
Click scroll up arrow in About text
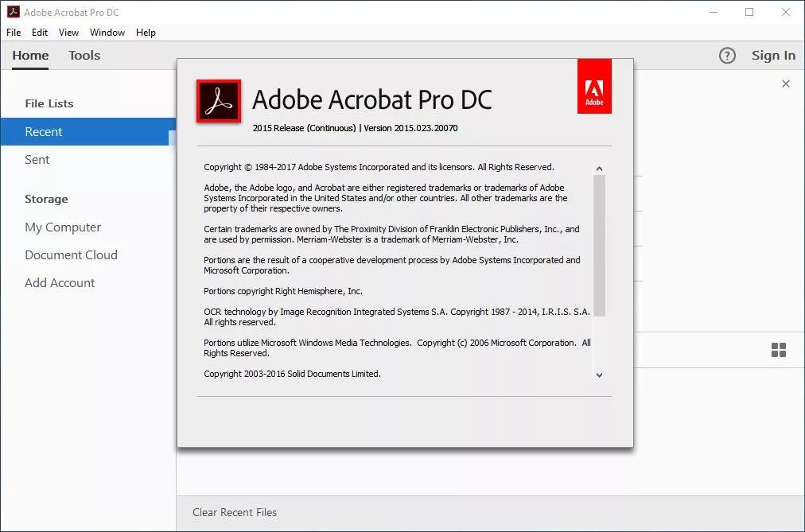[x=599, y=169]
